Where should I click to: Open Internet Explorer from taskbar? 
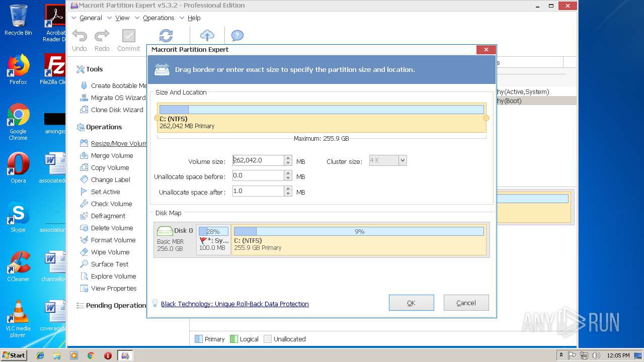(x=40, y=355)
